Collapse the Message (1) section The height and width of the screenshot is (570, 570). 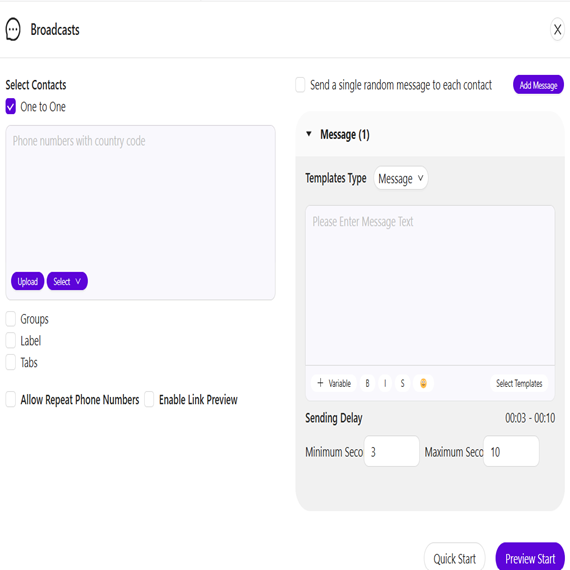pos(309,134)
